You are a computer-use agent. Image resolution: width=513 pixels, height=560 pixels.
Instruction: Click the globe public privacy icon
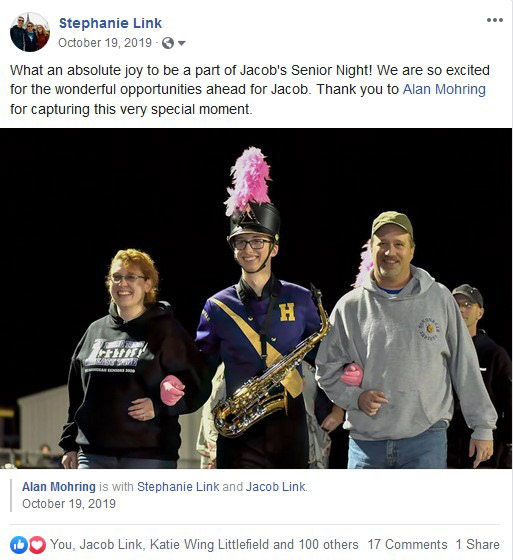[168, 43]
